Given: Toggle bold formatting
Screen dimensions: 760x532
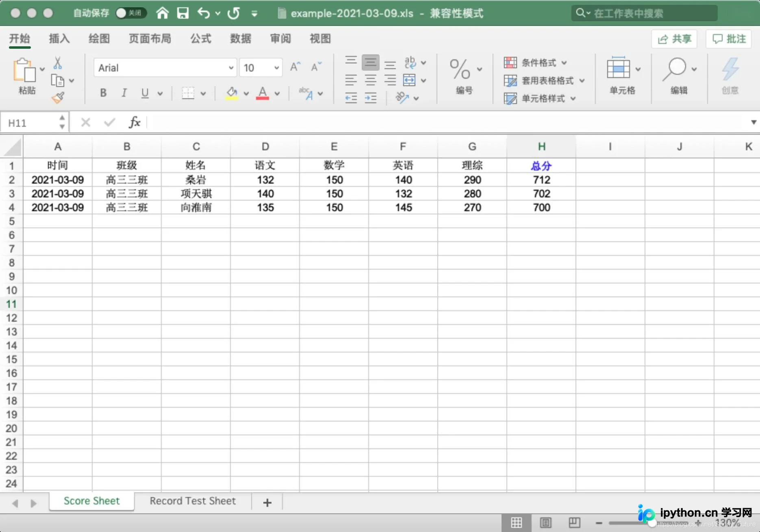Looking at the screenshot, I should [x=103, y=93].
